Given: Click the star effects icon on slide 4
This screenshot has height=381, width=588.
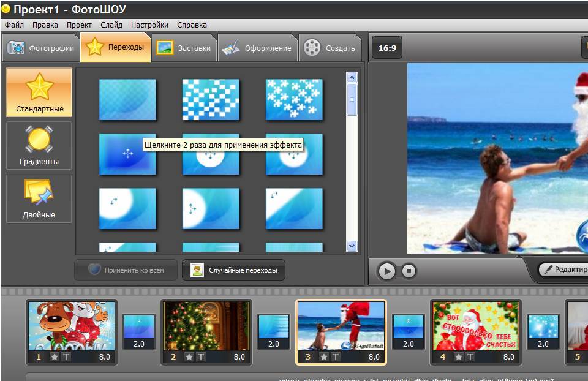Looking at the screenshot, I should point(459,357).
